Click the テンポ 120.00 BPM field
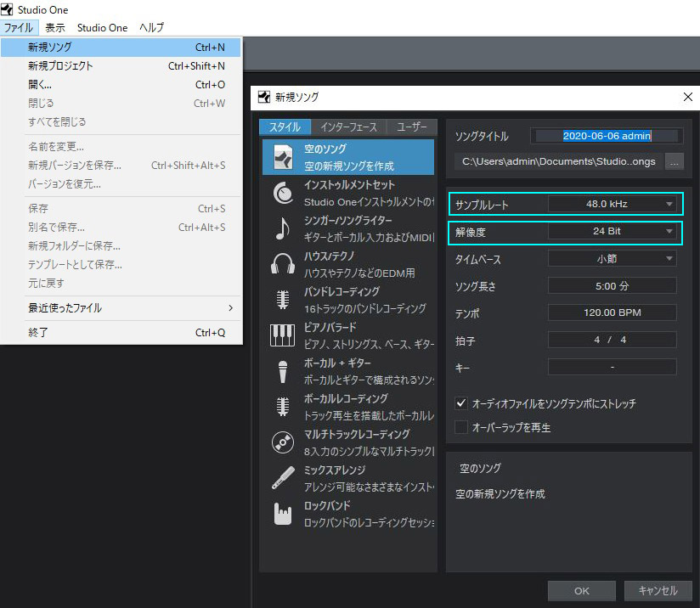 click(x=612, y=312)
